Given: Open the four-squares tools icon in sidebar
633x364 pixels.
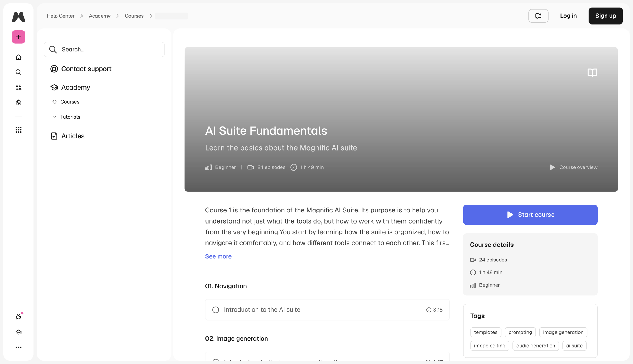Looking at the screenshot, I should coord(18,87).
